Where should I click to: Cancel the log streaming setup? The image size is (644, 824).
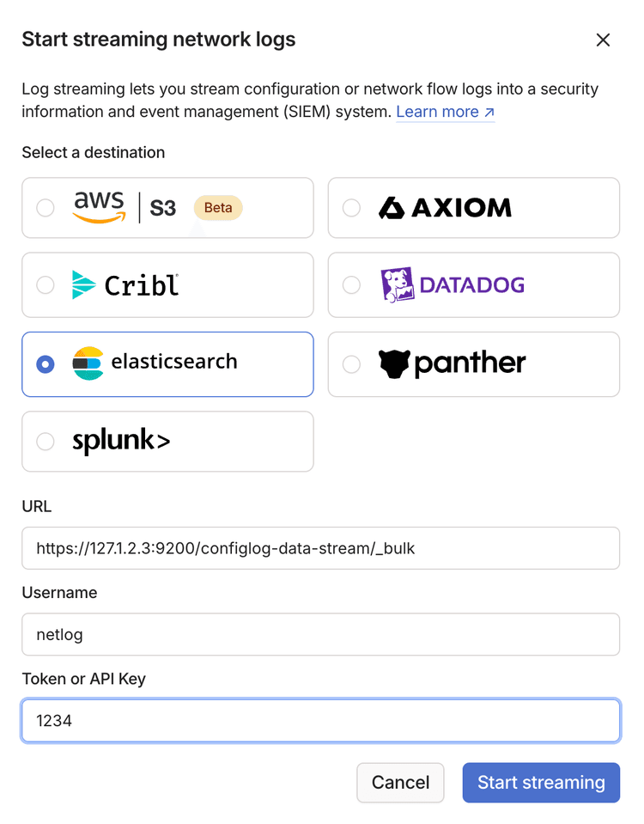coord(400,782)
